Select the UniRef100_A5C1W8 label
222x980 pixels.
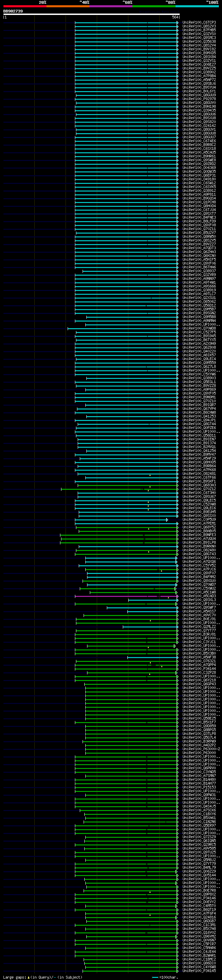pos(199,592)
